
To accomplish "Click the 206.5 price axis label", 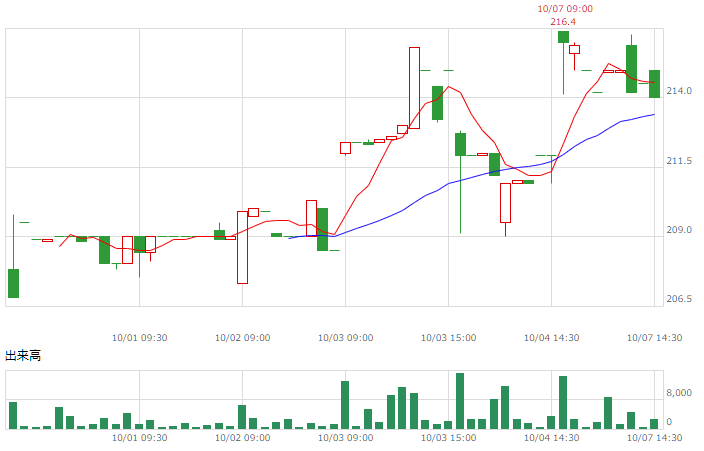I will [x=679, y=299].
